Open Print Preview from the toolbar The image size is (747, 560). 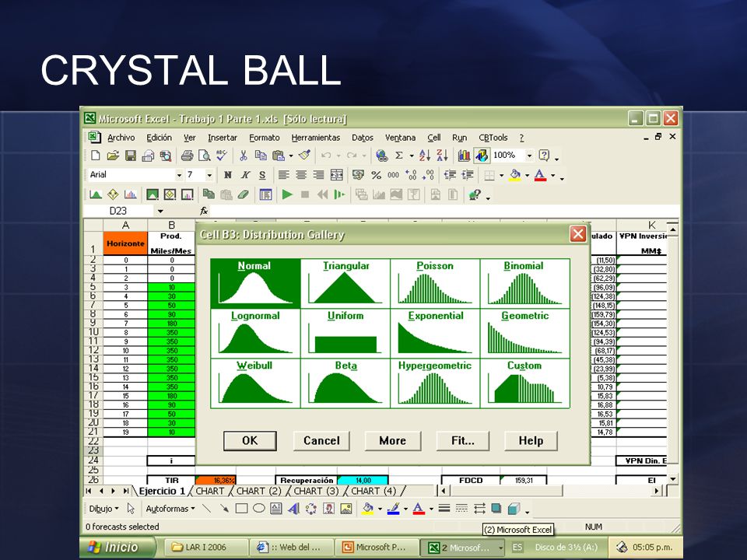coord(205,156)
